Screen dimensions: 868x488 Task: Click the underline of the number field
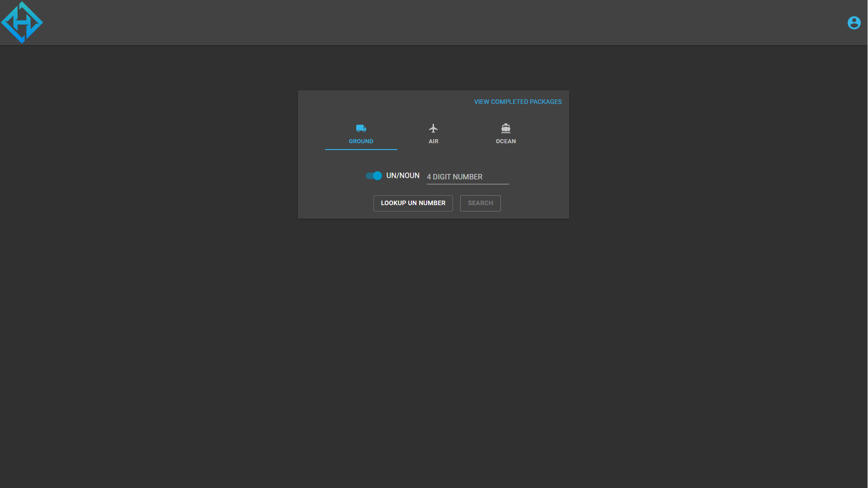[467, 184]
